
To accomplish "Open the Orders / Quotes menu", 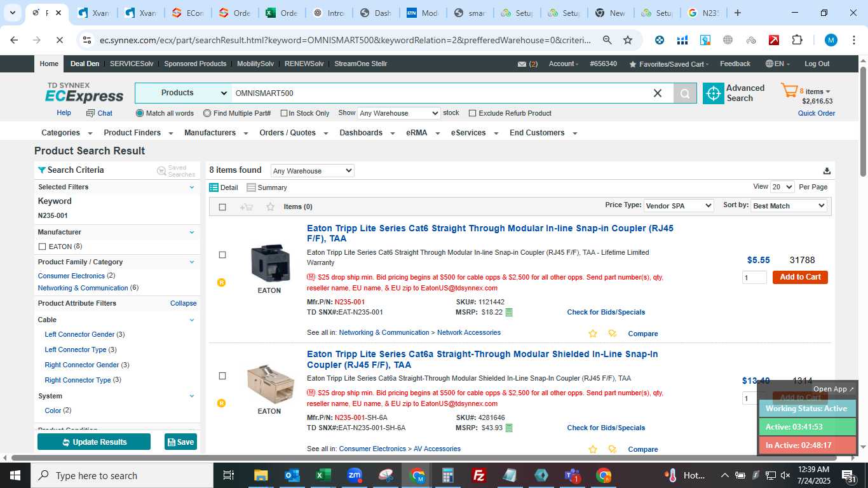I will pyautogui.click(x=294, y=133).
